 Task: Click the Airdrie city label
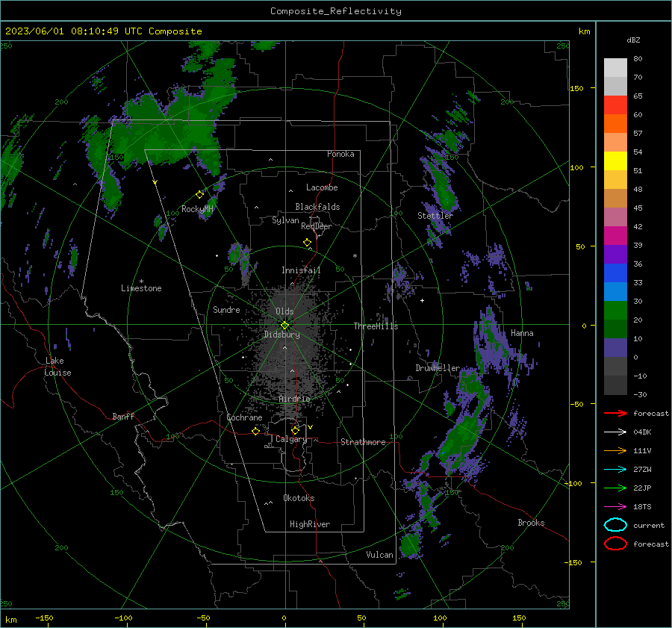pos(294,399)
